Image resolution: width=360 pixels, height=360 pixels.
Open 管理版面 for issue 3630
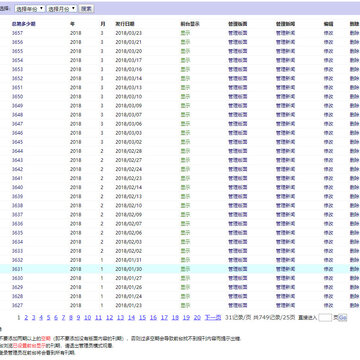(x=238, y=278)
